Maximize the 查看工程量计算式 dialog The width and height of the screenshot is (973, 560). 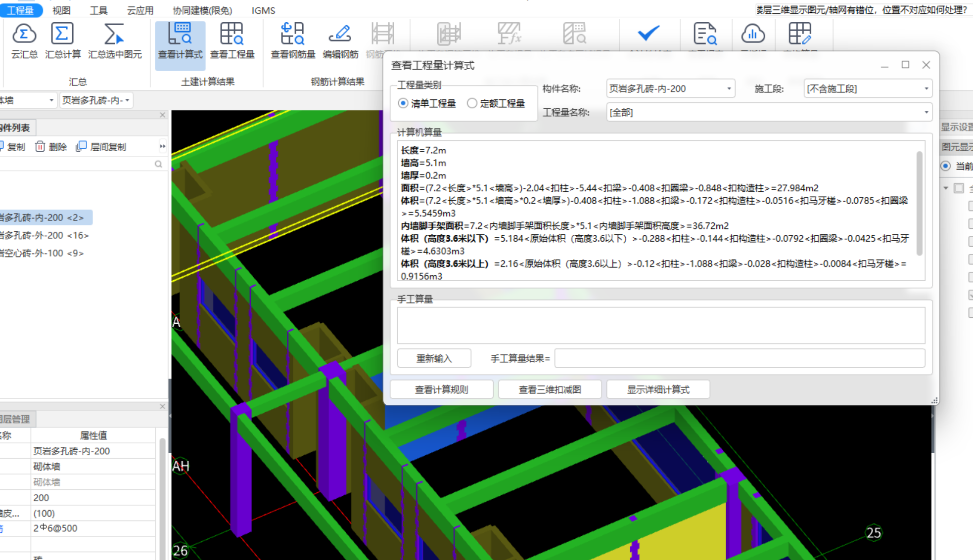905,65
